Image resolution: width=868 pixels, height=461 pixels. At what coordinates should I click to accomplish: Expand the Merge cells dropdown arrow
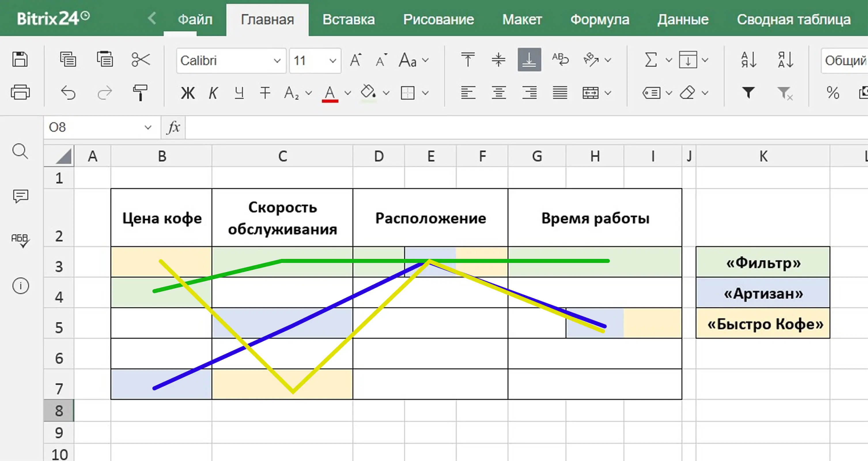pyautogui.click(x=608, y=93)
